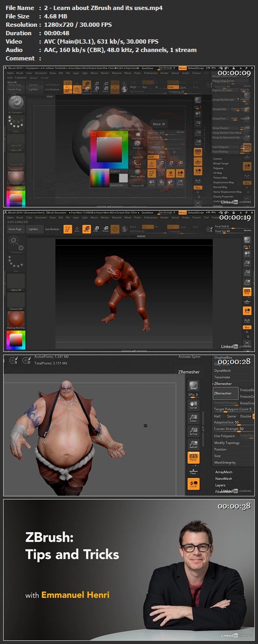Click Standard brush icon in 00:00:09 popup
258x644 pixels.
tap(137, 144)
